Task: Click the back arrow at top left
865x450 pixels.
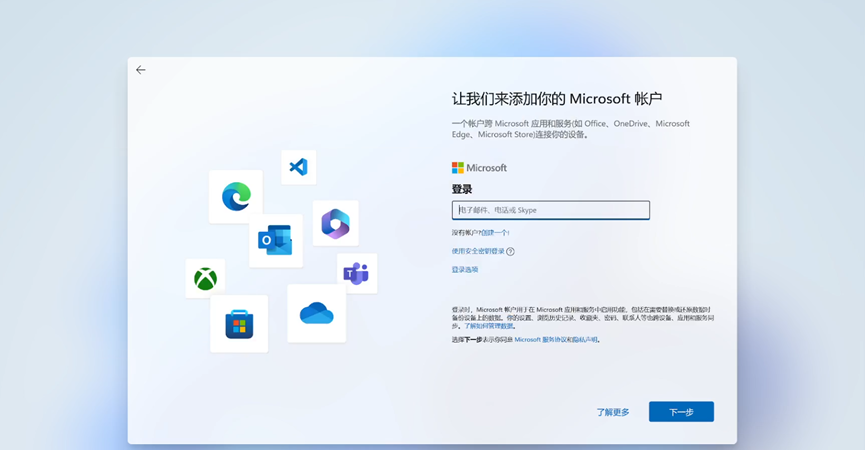Action: 140,70
